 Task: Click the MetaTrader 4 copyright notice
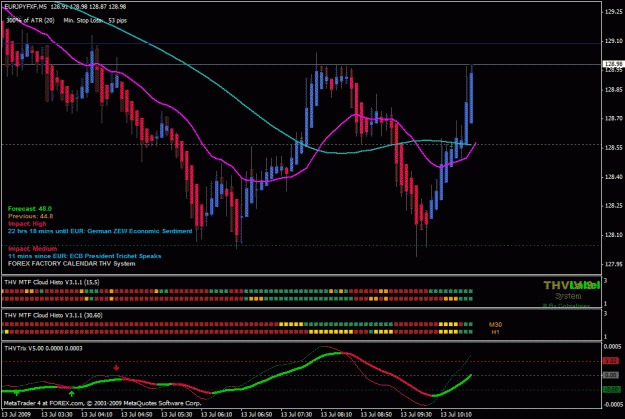tap(102, 403)
